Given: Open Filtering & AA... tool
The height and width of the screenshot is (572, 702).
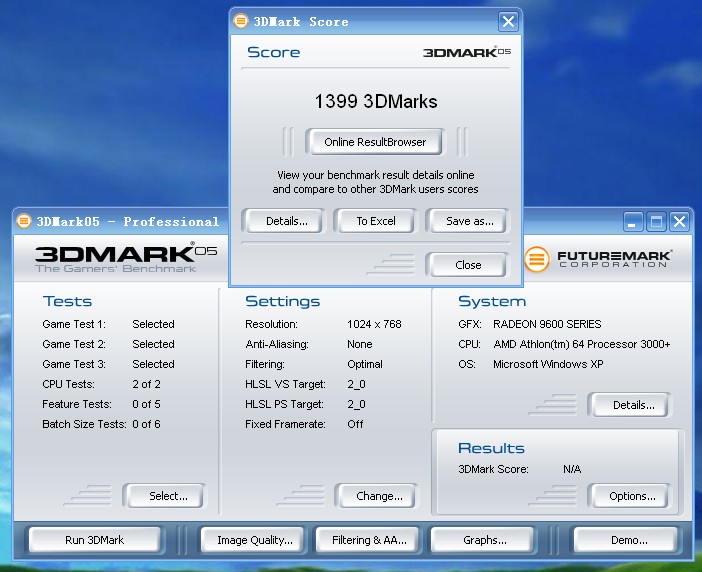Looking at the screenshot, I should 369,540.
